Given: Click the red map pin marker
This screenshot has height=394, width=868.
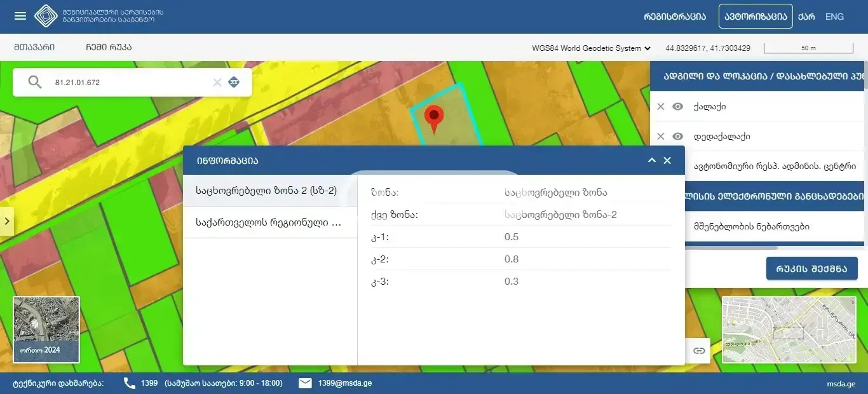Looking at the screenshot, I should coord(434,119).
